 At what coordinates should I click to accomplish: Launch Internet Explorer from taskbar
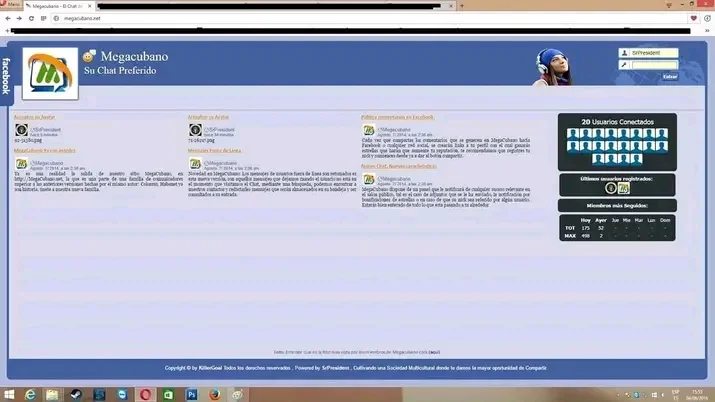30,395
